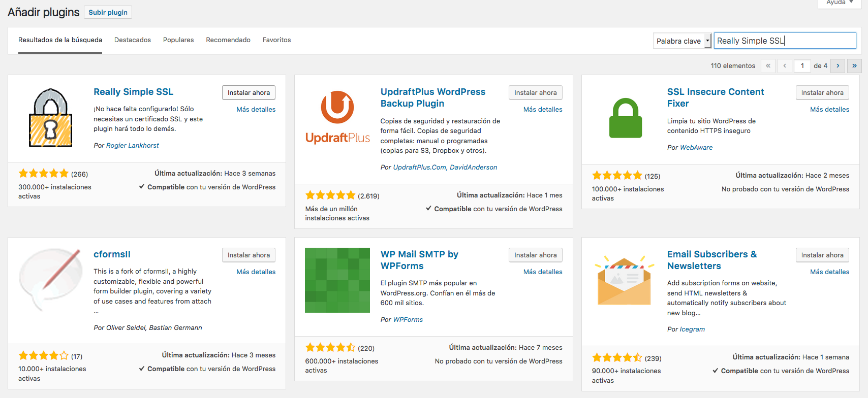
Task: Install Email Subscribers & Newsletters now
Action: (822, 255)
